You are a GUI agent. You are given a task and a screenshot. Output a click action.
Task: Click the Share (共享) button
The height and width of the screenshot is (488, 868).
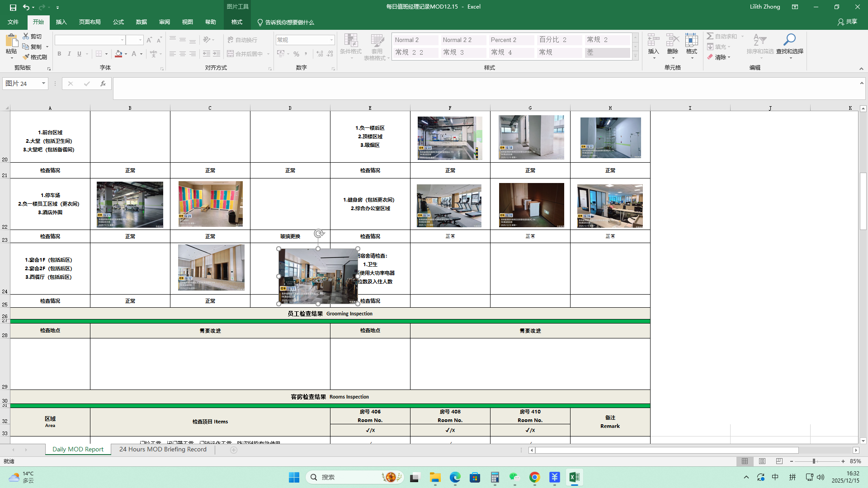click(847, 22)
